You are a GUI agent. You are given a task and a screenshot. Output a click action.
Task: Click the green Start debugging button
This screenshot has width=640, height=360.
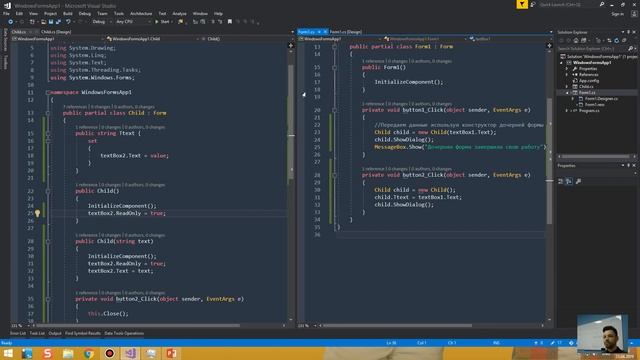pos(162,22)
